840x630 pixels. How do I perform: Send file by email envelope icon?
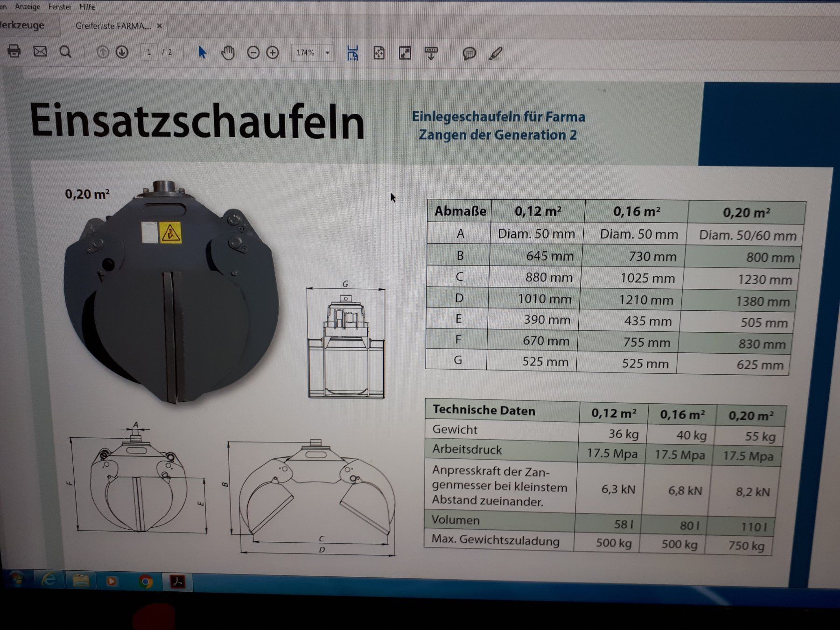click(40, 51)
